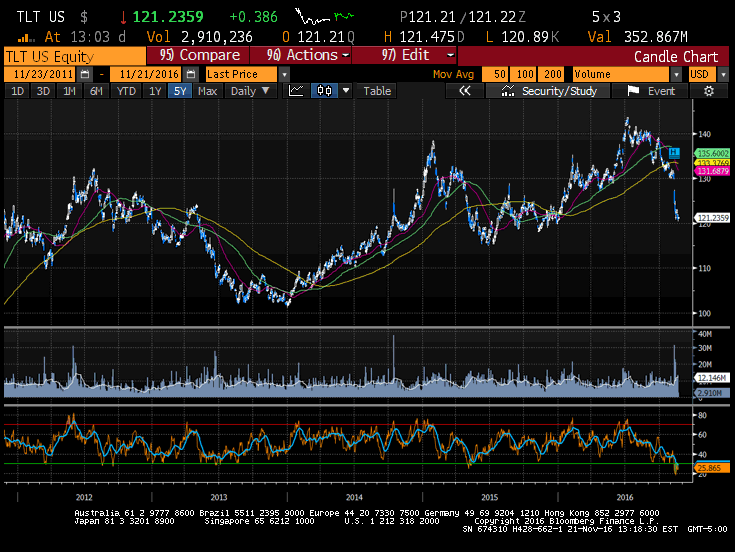The height and width of the screenshot is (552, 735).
Task: Toggle the 100-day moving average
Action: [x=525, y=74]
